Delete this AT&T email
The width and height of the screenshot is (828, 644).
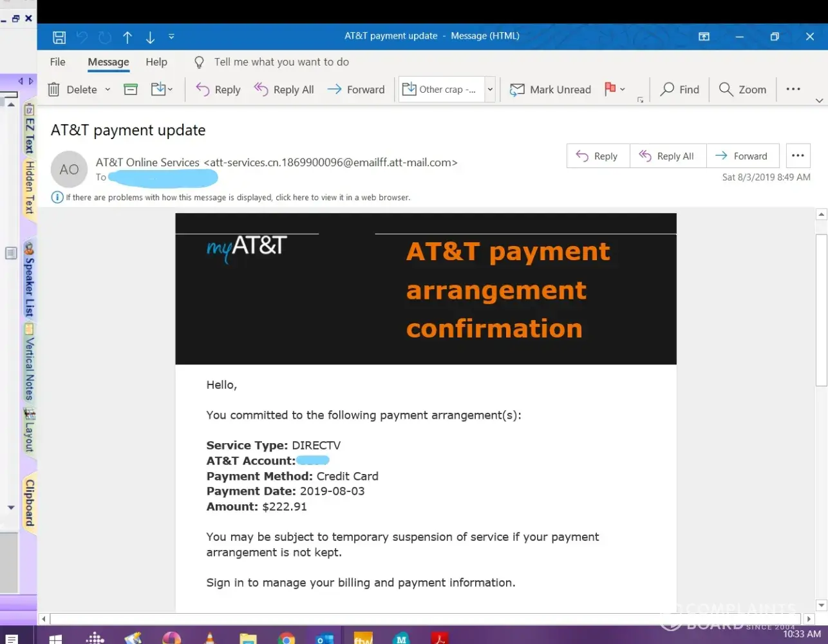tap(73, 90)
